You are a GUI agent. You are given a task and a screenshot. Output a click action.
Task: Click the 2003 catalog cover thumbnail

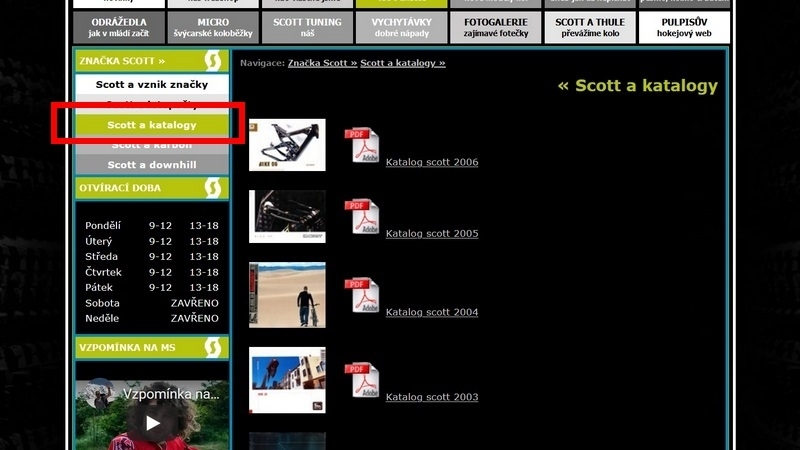pyautogui.click(x=287, y=380)
